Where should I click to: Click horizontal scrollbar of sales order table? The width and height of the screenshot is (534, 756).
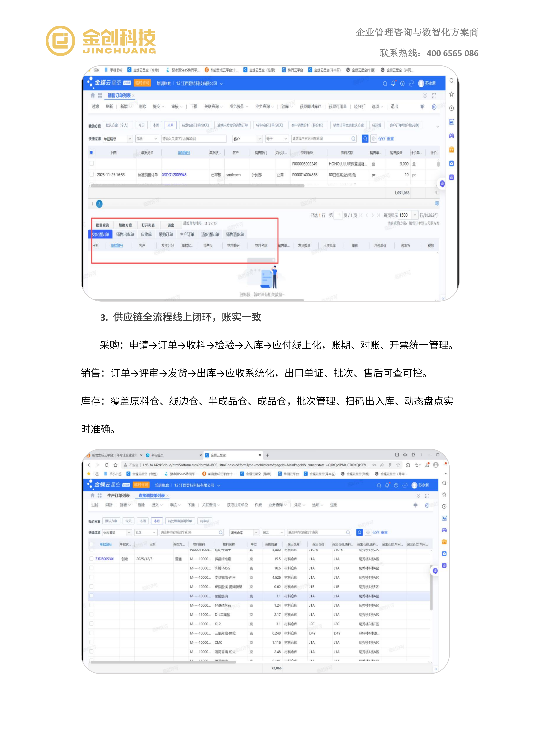pos(197,186)
